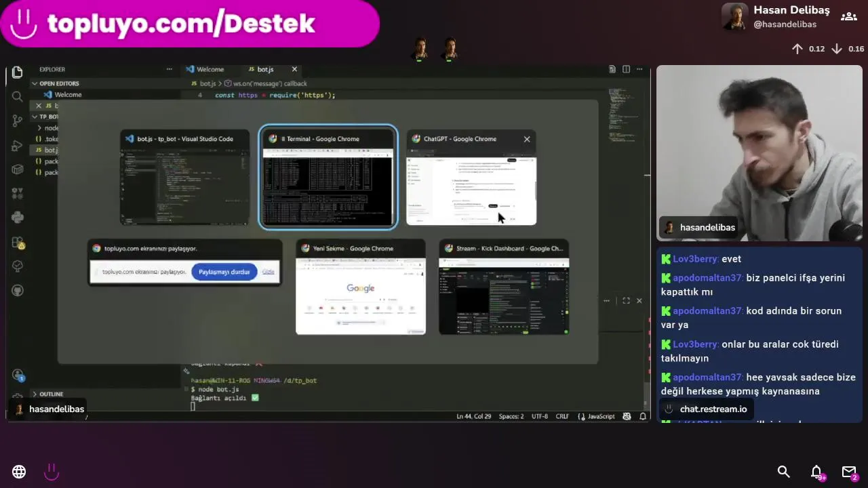The image size is (868, 488).
Task: Close the terminal panel
Action: tap(639, 300)
